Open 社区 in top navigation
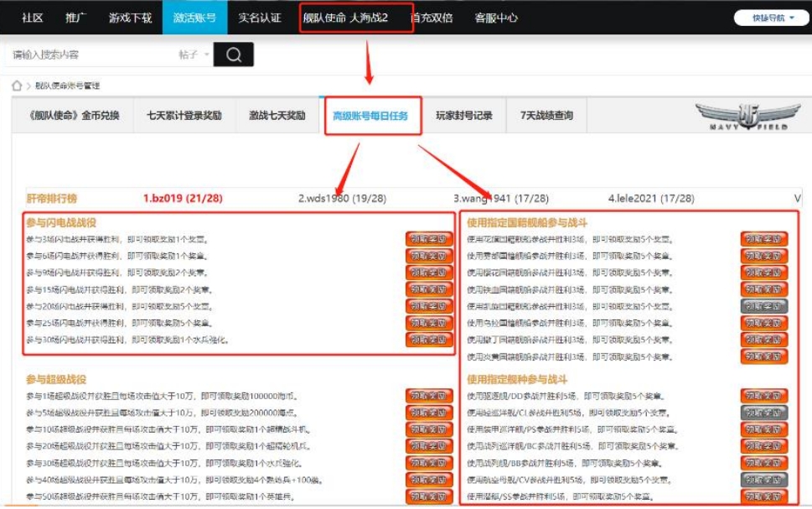The height and width of the screenshot is (509, 812). (33, 18)
